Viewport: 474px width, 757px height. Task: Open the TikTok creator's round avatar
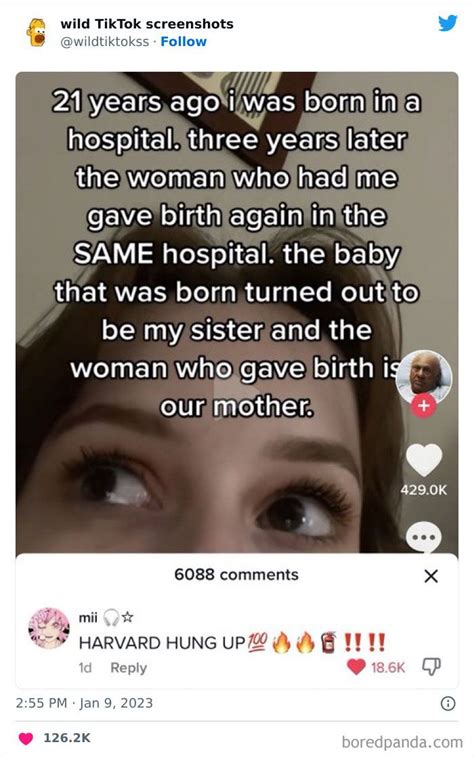[x=424, y=377]
